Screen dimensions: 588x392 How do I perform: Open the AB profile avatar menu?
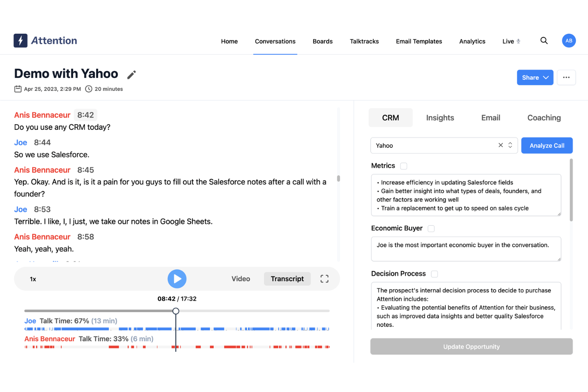[569, 41]
